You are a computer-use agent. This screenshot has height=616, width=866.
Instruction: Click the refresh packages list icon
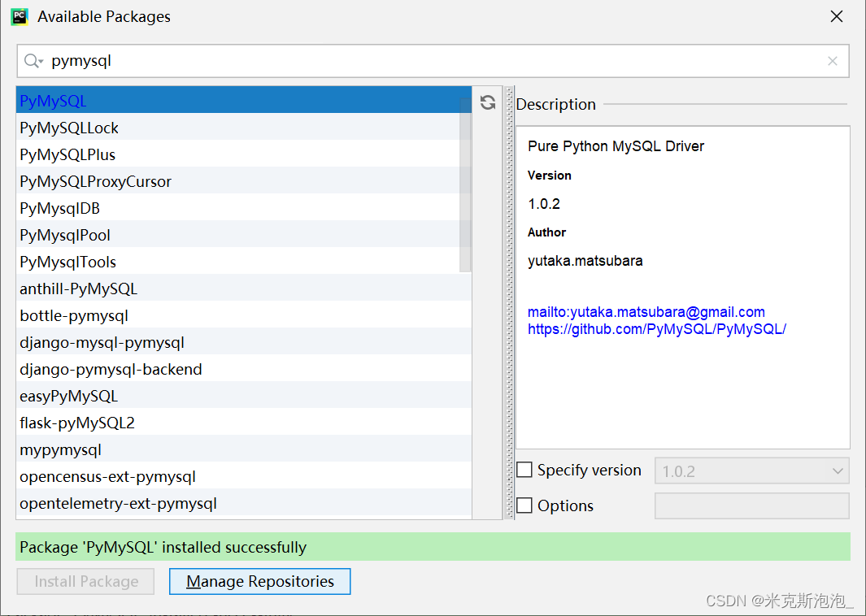click(x=488, y=102)
